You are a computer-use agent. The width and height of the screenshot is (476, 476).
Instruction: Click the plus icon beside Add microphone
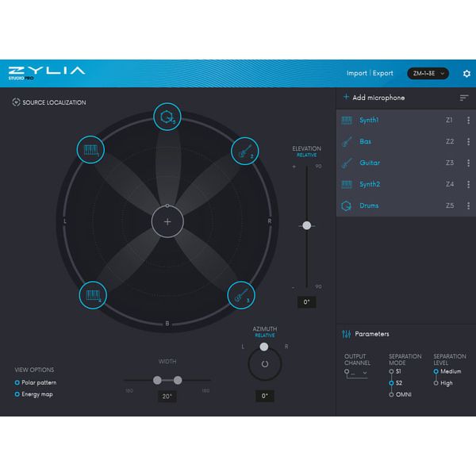tap(346, 97)
